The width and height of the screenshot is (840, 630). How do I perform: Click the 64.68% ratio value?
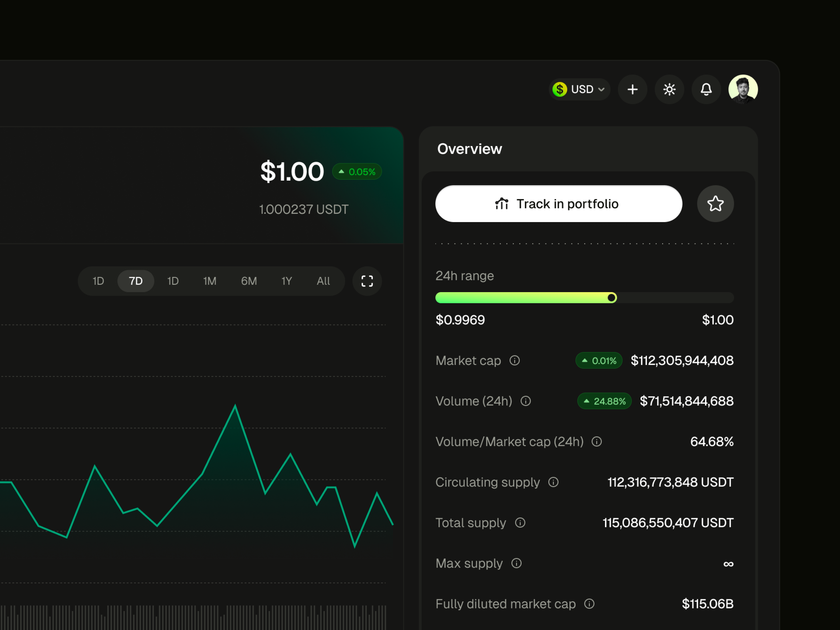tap(712, 442)
